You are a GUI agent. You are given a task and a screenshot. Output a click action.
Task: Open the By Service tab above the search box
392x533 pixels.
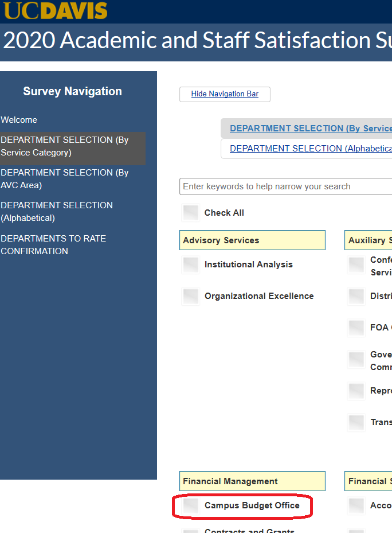tap(311, 129)
